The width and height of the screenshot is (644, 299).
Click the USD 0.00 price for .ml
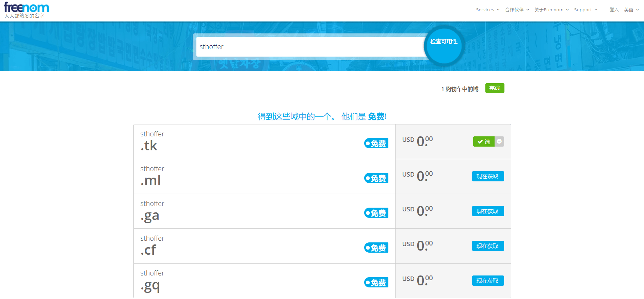(x=417, y=176)
